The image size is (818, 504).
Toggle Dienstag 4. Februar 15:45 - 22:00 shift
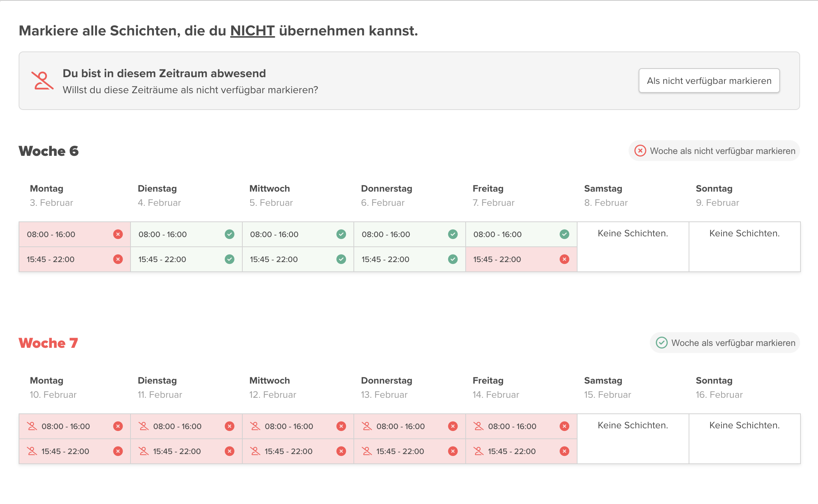pyautogui.click(x=186, y=259)
